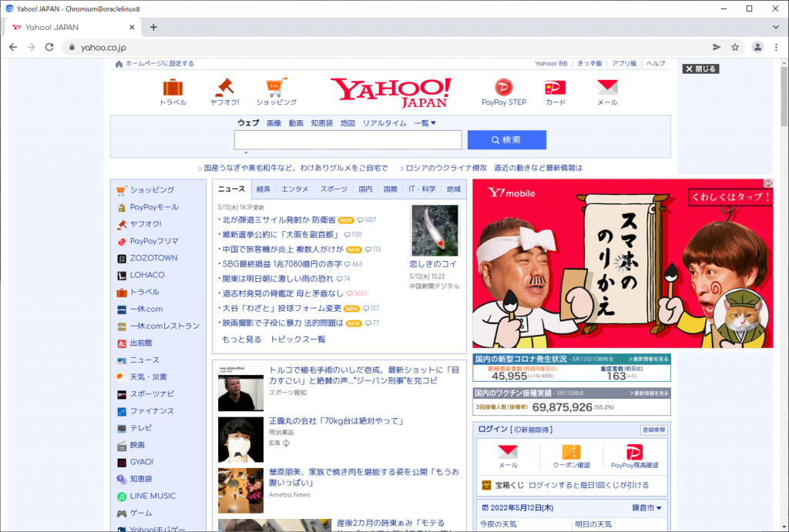This screenshot has height=532, width=789.
Task: Expand the small arrow below the search box
Action: (x=246, y=152)
